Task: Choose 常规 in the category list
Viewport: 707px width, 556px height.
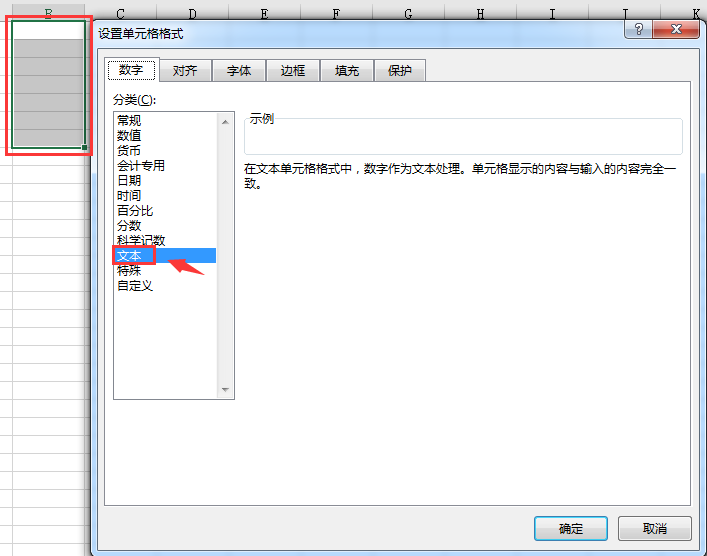Action: click(129, 120)
